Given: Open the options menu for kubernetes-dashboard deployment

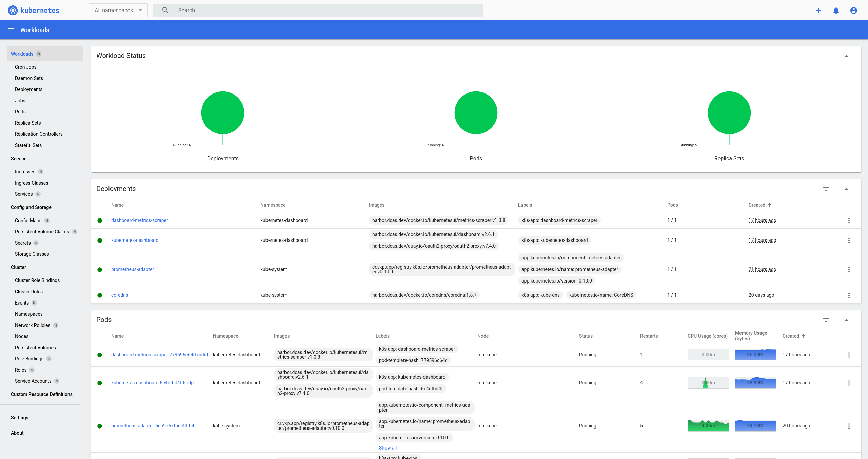Looking at the screenshot, I should pos(849,240).
